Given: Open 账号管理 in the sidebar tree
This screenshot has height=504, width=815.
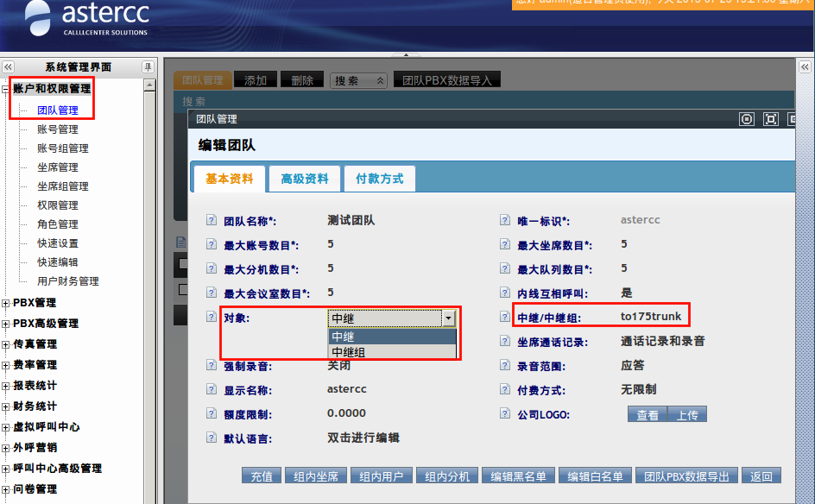Looking at the screenshot, I should 57,129.
